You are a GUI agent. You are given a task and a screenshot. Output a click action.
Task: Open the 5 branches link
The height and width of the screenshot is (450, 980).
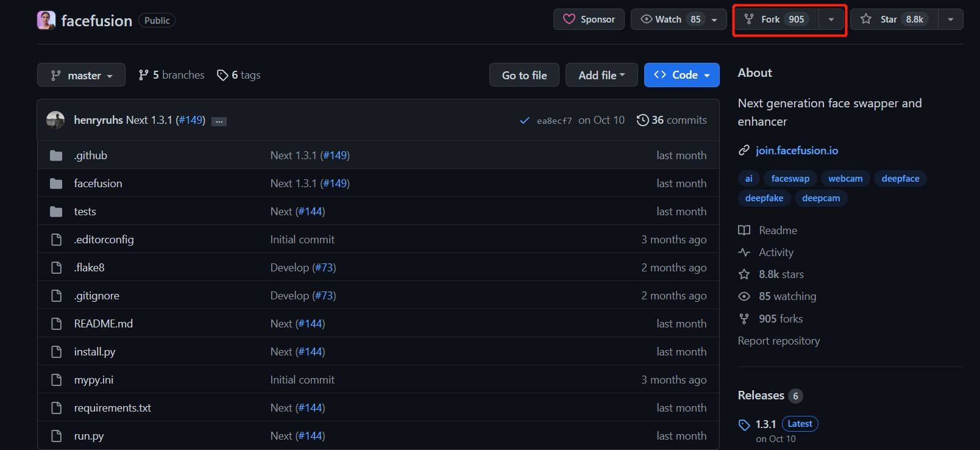pyautogui.click(x=172, y=75)
